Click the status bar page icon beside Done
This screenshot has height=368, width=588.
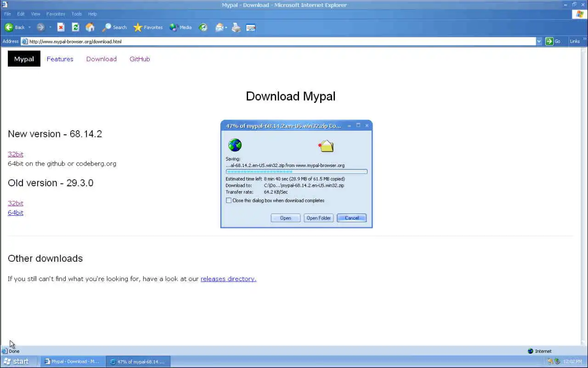pyautogui.click(x=5, y=351)
